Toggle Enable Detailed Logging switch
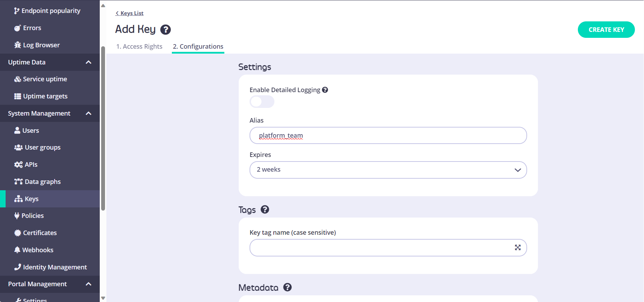Screen dimensions: 644x302 tap(262, 102)
